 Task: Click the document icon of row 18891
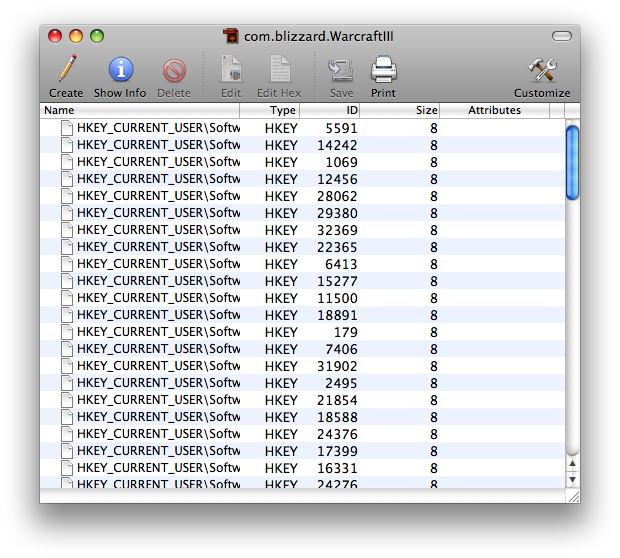[67, 315]
